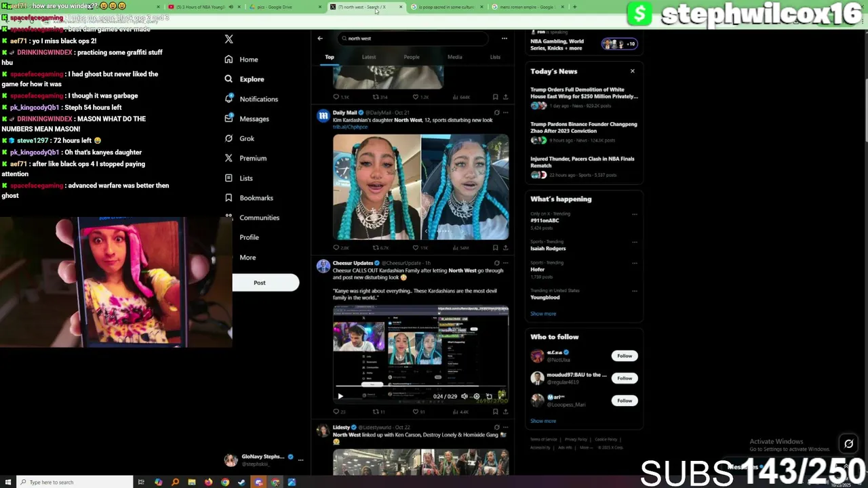Open more options on the Cheesur Updates post
The width and height of the screenshot is (868, 488).
tap(505, 263)
